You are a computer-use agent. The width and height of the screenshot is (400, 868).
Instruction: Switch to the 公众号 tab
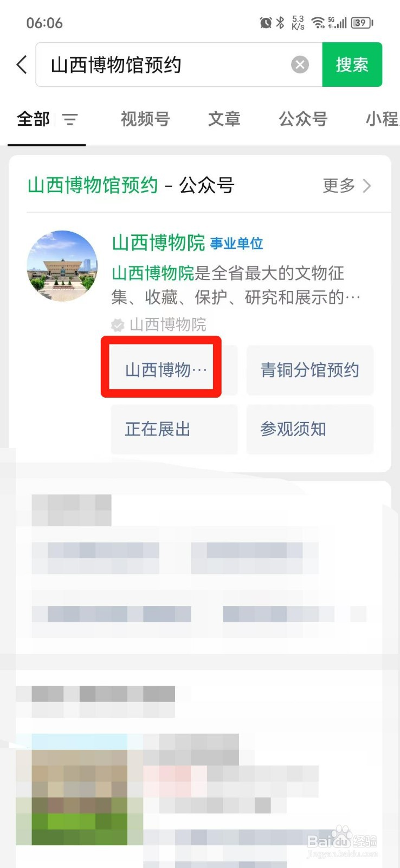(303, 119)
